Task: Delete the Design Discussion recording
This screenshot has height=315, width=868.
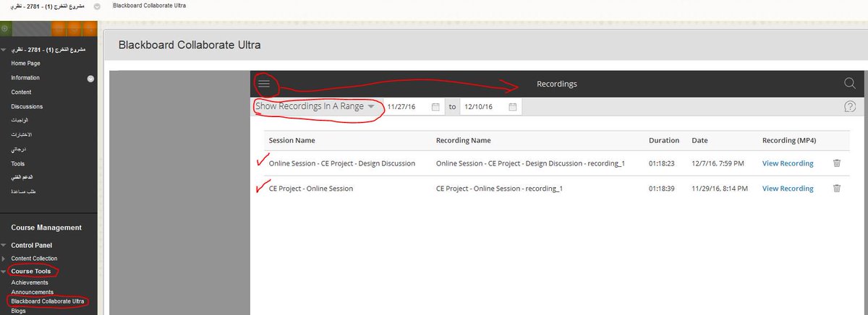Action: point(837,163)
